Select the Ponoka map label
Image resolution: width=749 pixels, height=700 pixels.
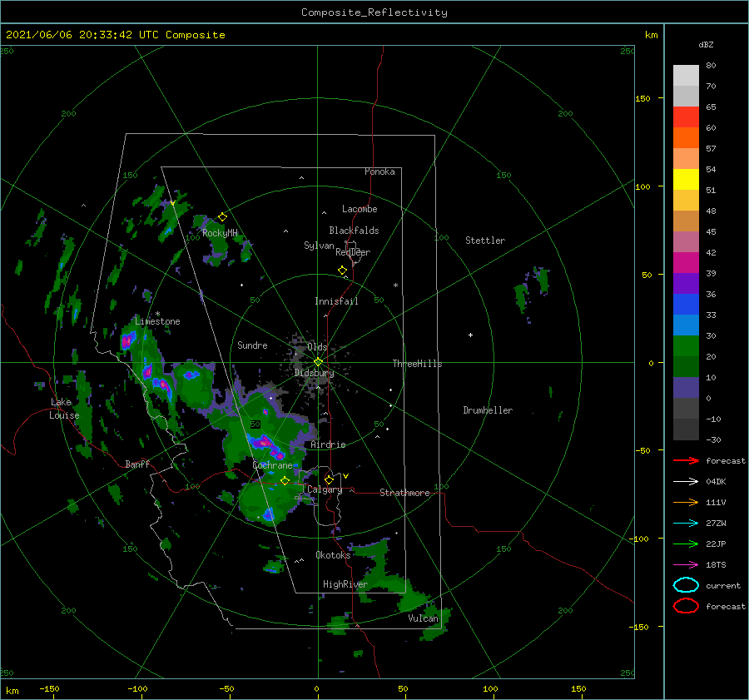pos(379,171)
